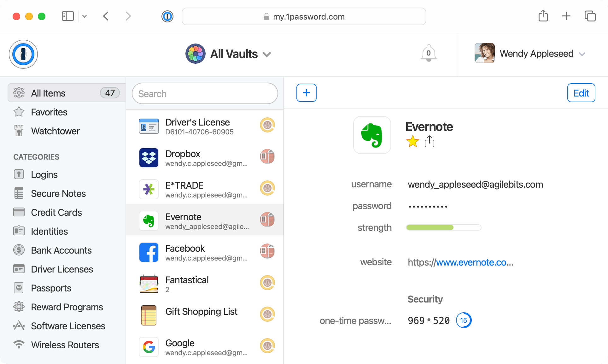The width and height of the screenshot is (608, 364).
Task: Select Logins category in sidebar
Action: pyautogui.click(x=44, y=174)
